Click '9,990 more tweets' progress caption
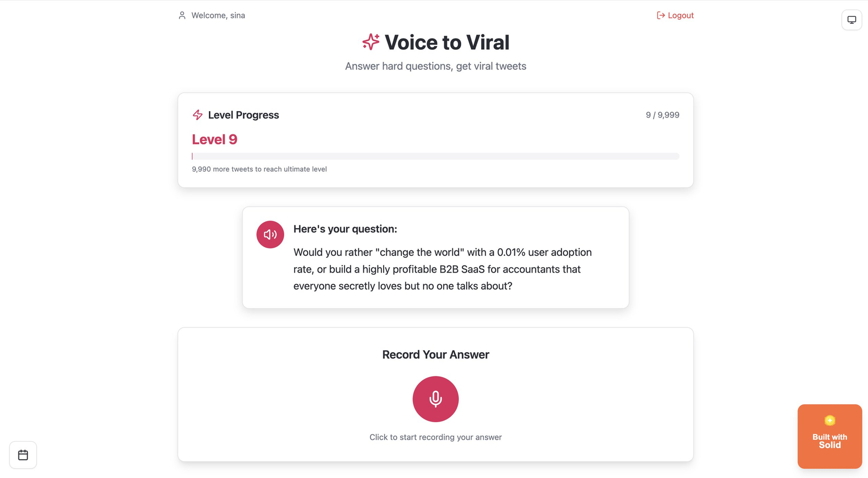 tap(259, 169)
